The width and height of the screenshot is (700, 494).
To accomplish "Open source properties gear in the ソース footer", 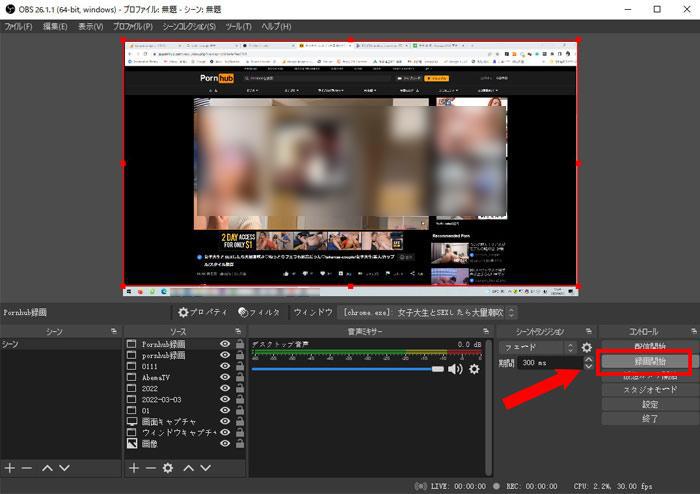I will 168,468.
